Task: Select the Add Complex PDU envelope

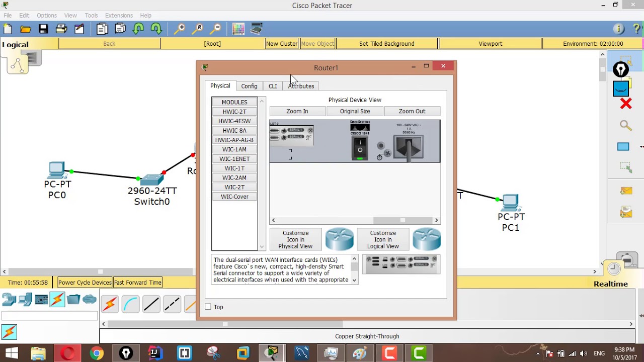Action: tap(626, 213)
